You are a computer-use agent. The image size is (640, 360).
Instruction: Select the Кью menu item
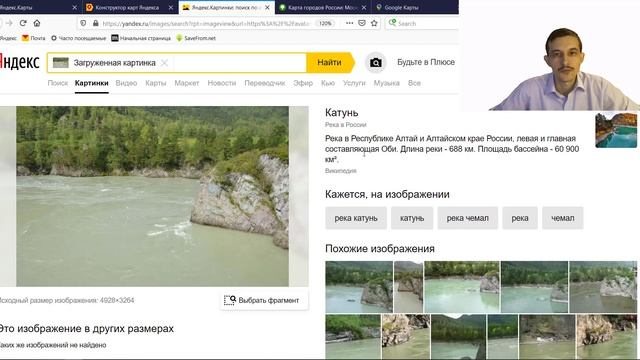tap(328, 83)
